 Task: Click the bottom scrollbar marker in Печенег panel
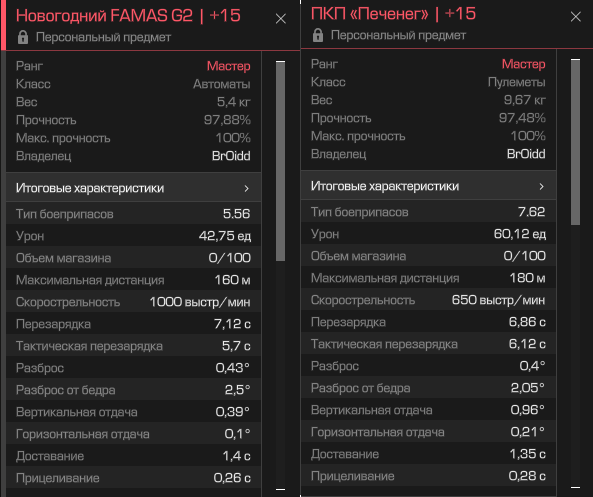tap(575, 488)
